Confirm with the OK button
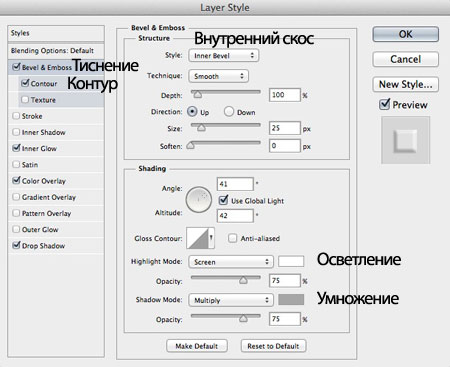The width and height of the screenshot is (450, 367). pos(405,34)
